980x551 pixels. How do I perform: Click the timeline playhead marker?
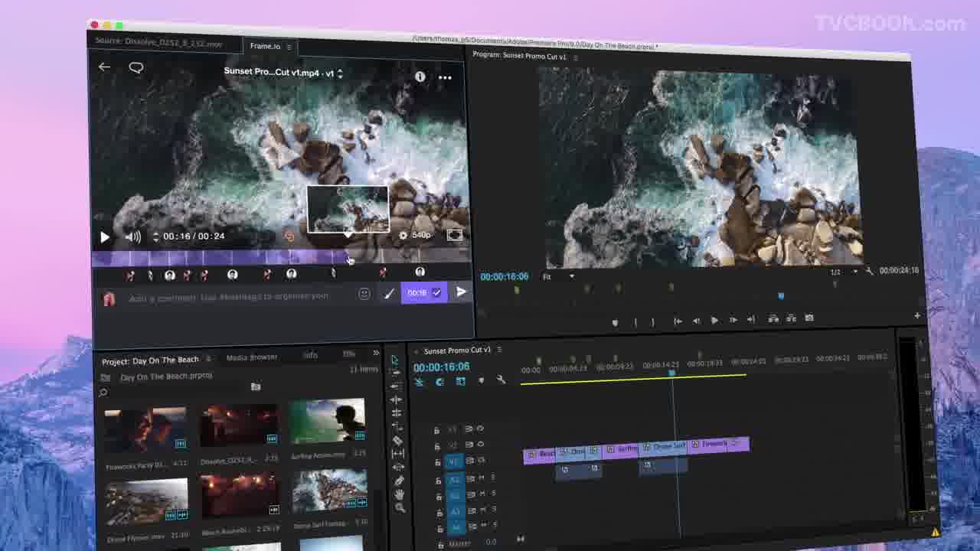point(671,373)
